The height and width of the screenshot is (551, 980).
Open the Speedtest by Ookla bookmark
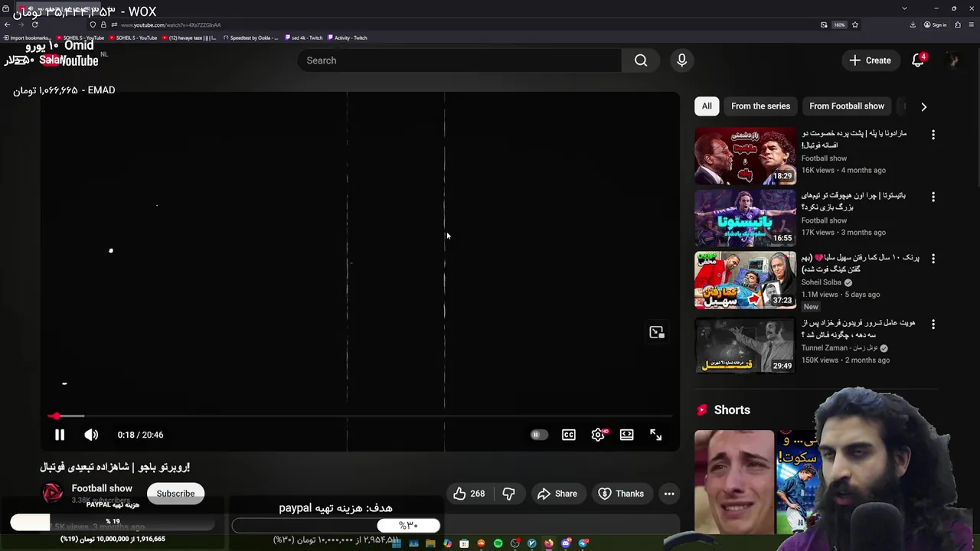251,37
